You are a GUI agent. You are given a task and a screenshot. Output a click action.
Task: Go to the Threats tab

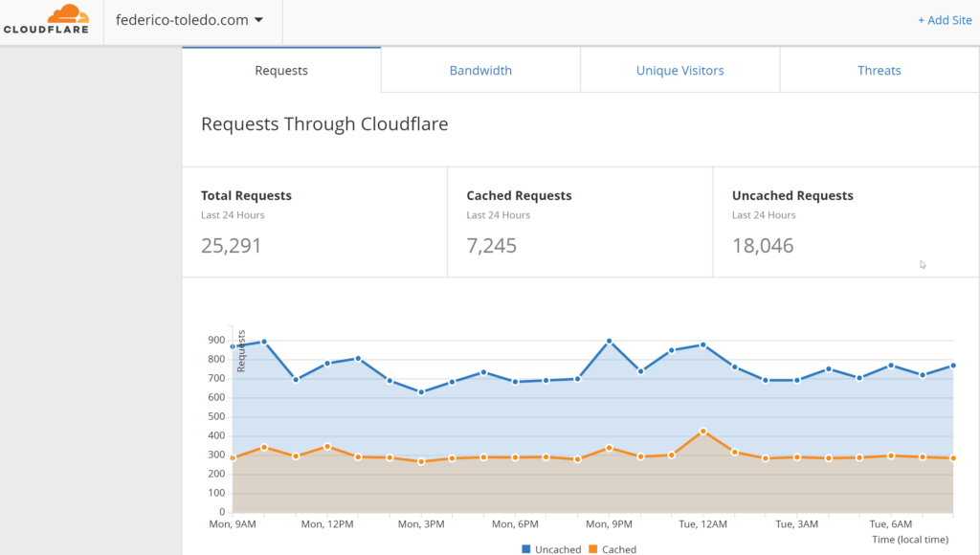pyautogui.click(x=879, y=70)
